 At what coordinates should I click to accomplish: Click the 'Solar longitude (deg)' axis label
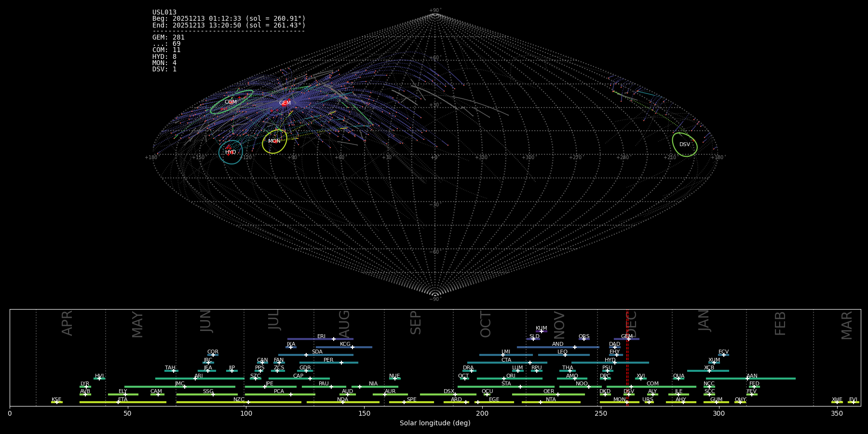point(435,423)
